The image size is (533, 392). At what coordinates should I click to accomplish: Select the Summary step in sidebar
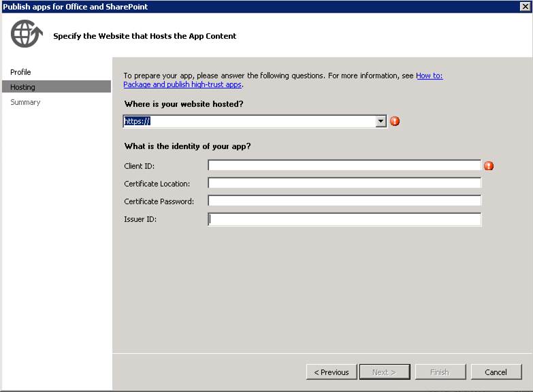coord(25,102)
